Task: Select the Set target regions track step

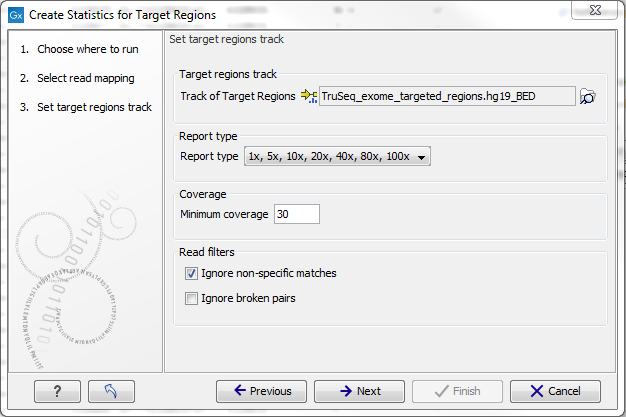Action: (x=94, y=107)
